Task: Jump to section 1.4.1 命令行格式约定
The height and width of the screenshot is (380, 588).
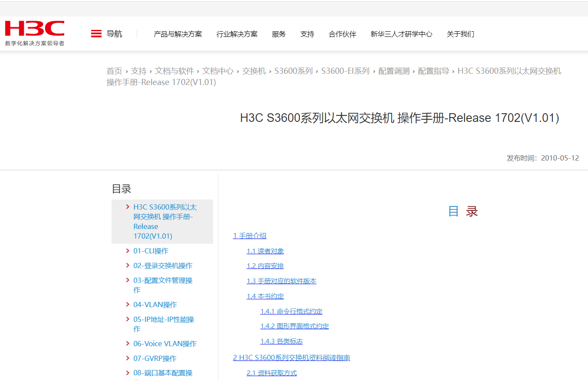Action: pyautogui.click(x=291, y=311)
